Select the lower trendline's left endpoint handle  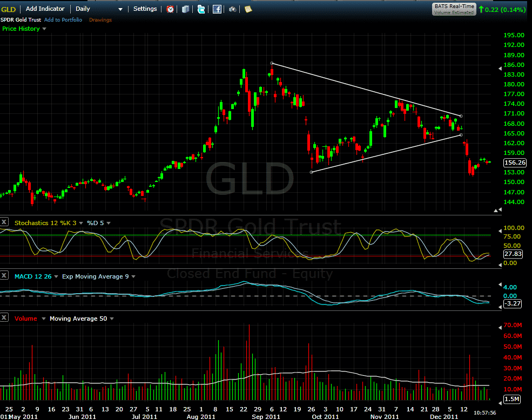point(312,172)
